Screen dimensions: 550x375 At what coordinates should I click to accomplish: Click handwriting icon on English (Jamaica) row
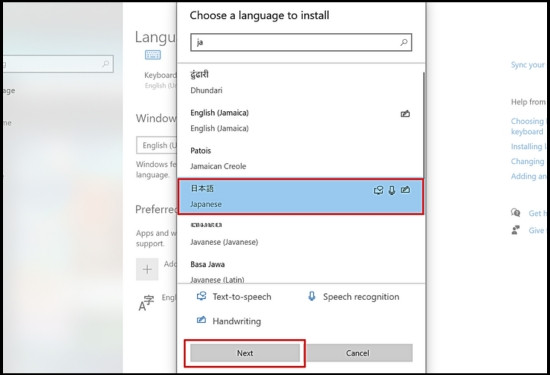click(405, 114)
